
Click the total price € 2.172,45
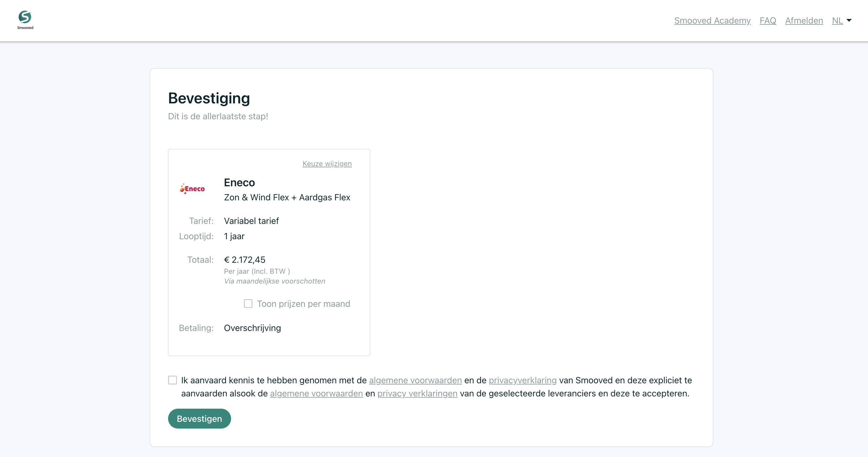(x=245, y=260)
